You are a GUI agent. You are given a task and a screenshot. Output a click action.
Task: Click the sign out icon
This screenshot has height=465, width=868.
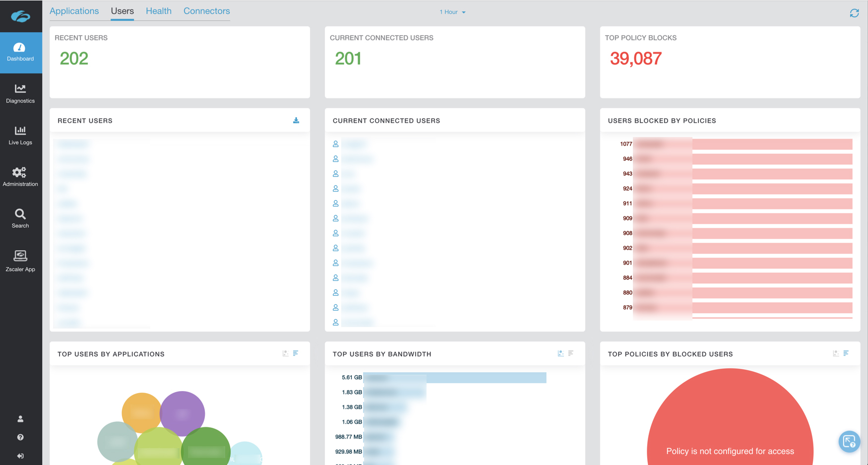click(20, 456)
